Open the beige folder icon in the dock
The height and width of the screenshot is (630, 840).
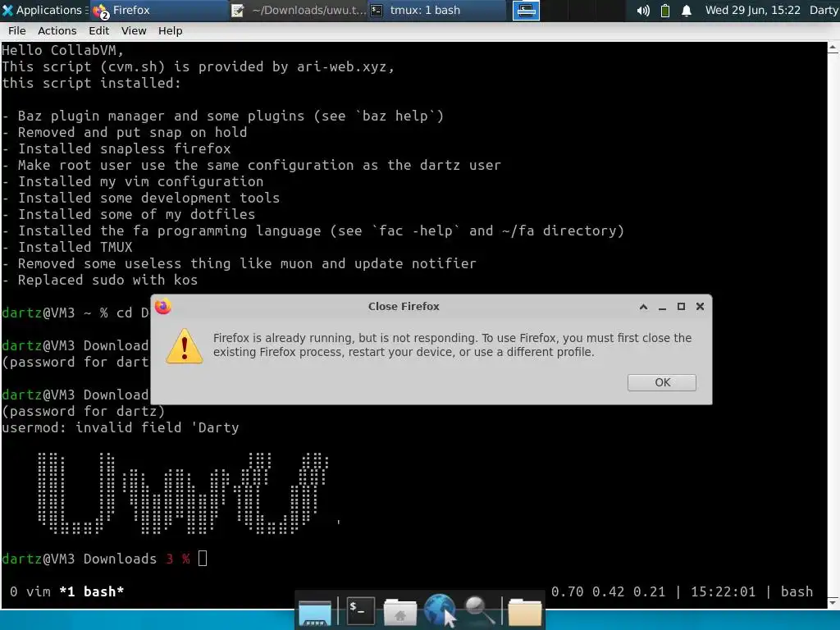pyautogui.click(x=524, y=612)
